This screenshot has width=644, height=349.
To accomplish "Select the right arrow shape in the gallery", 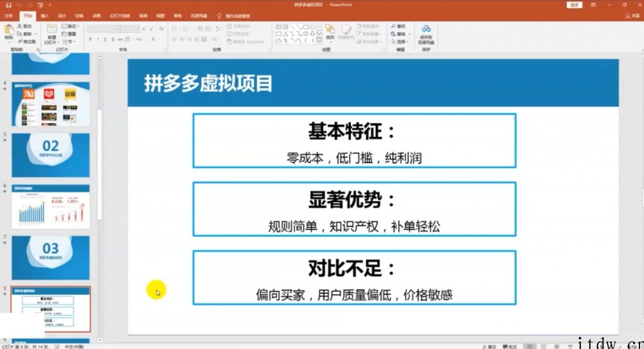I will click(305, 33).
